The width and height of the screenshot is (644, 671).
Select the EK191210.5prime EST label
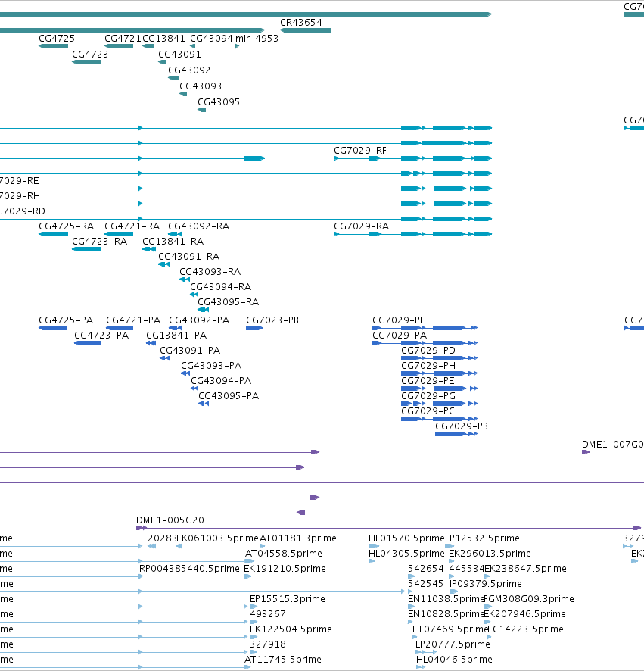(285, 569)
